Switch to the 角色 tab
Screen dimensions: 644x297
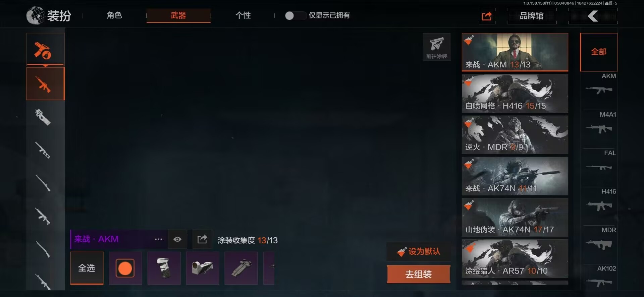point(114,15)
